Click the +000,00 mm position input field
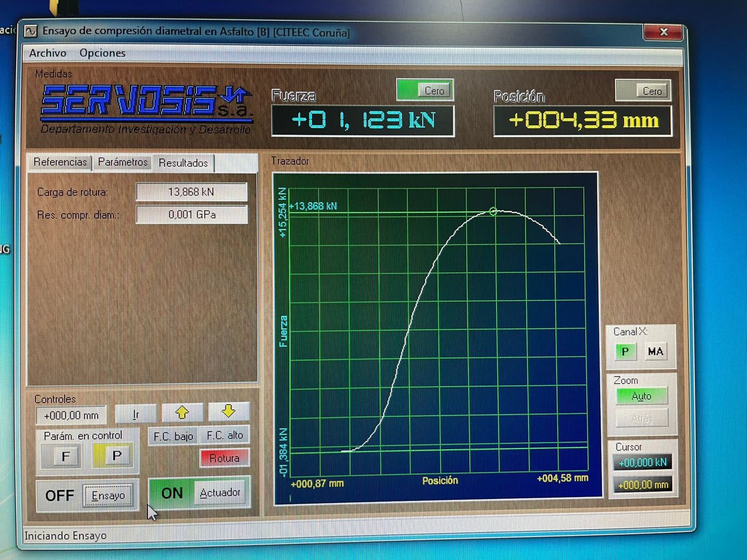Screen dimensions: 747x560 (72, 415)
